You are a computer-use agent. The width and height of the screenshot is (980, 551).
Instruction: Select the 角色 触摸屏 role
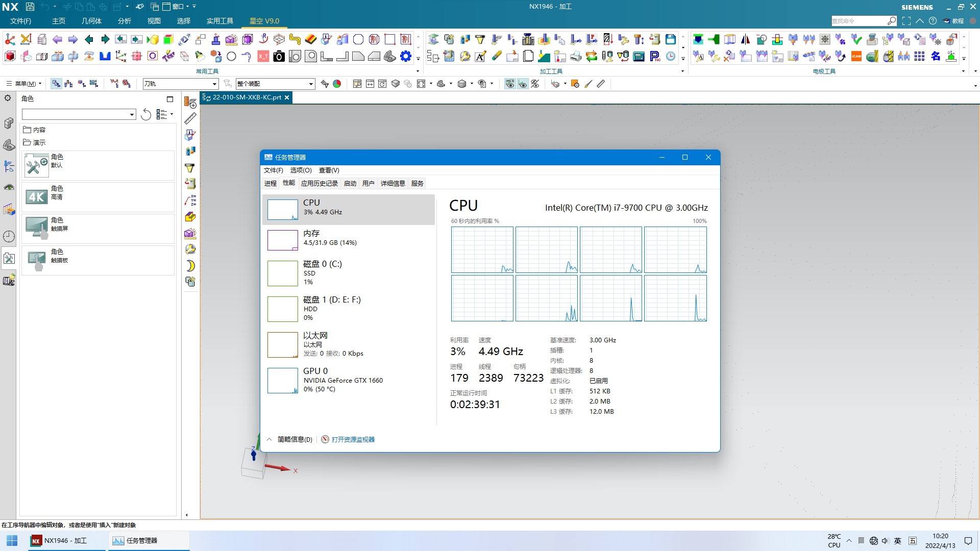(x=98, y=229)
